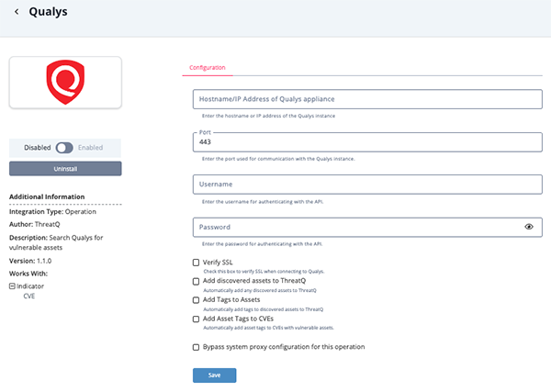
Task: Click the Integration Type: Operation text
Action: click(x=52, y=211)
